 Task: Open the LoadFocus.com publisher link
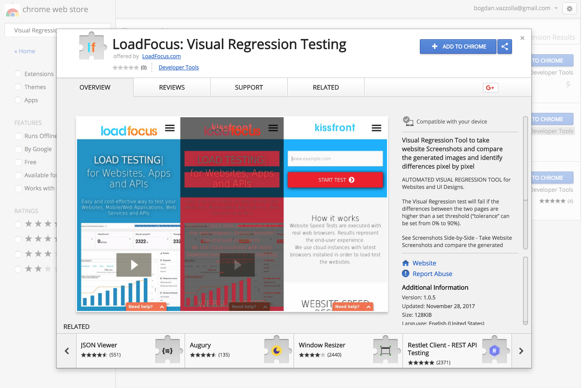coord(161,56)
